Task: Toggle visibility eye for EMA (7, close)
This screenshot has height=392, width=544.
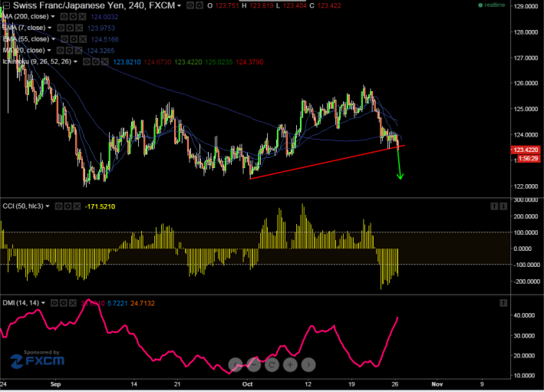Action: click(61, 28)
